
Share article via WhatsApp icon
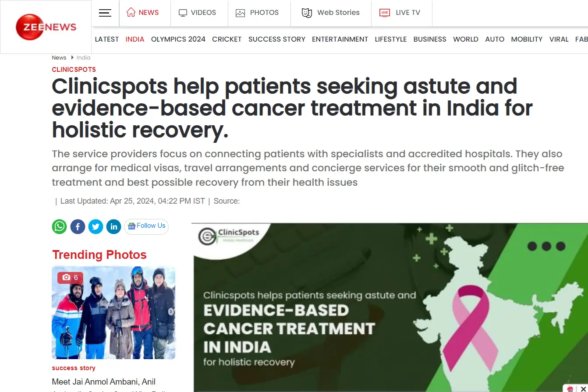coord(60,226)
